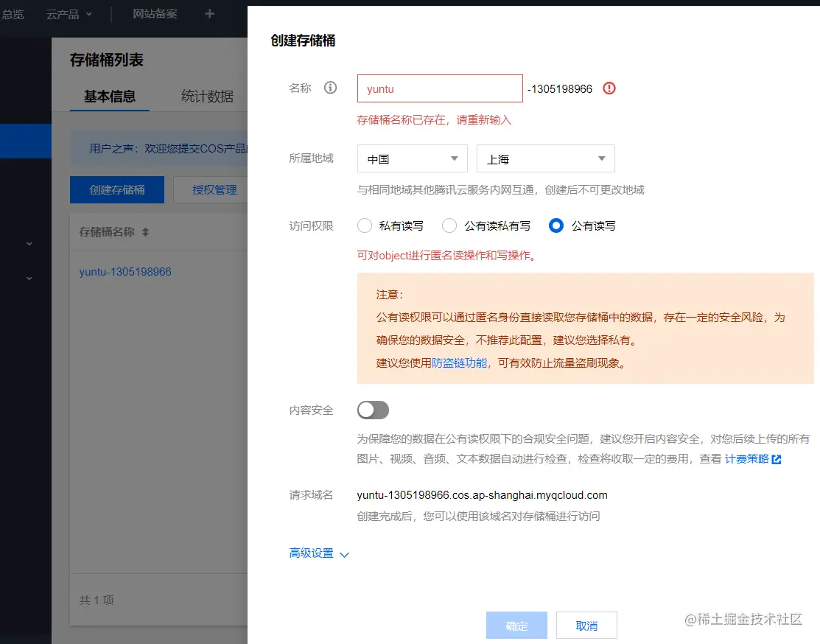
Task: Select the 私有读写 radio option
Action: pyautogui.click(x=365, y=225)
